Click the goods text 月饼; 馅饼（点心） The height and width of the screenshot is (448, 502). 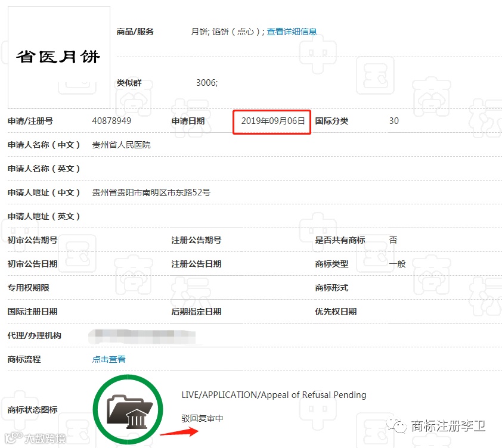(x=227, y=32)
